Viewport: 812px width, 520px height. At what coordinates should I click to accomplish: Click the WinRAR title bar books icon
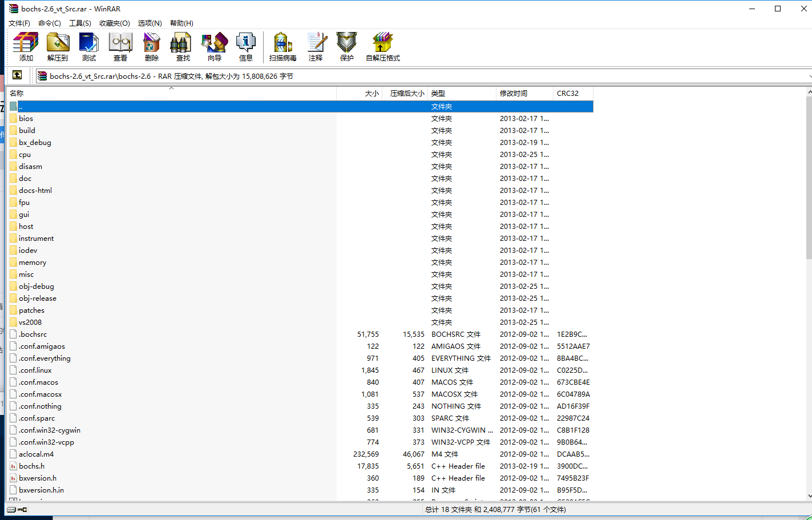[x=13, y=9]
